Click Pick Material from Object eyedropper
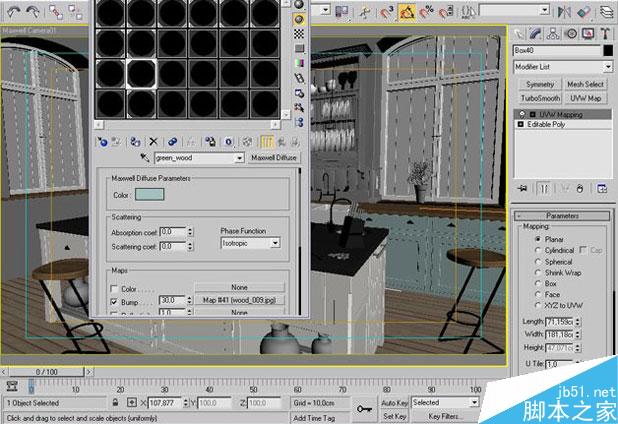618x424 pixels. (145, 158)
